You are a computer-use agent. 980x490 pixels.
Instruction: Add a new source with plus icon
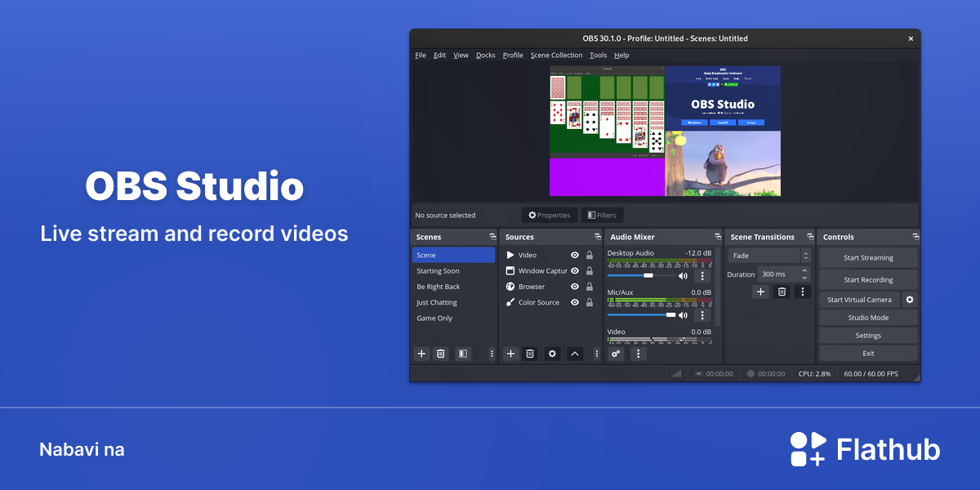coord(510,354)
